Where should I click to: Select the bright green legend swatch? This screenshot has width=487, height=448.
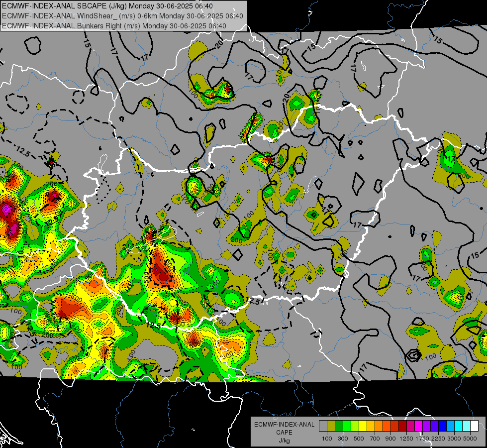coord(347,426)
